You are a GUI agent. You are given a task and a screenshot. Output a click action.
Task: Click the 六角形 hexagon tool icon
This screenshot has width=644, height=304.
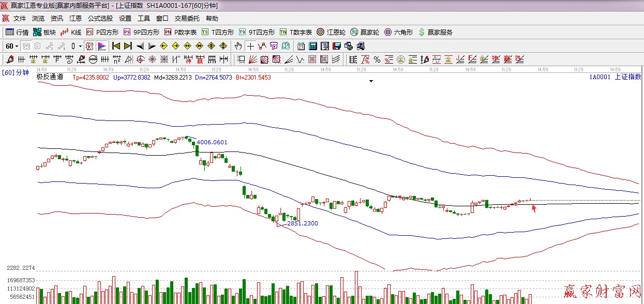398,32
